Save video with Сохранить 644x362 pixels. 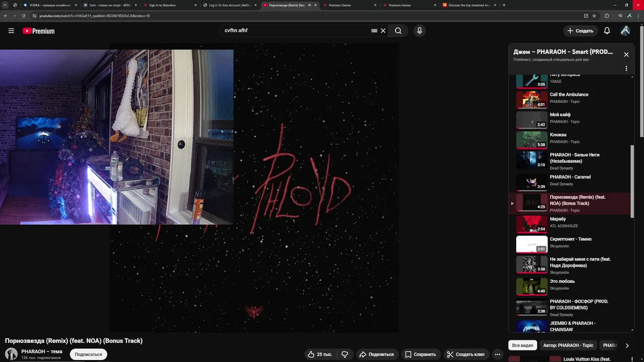421,354
